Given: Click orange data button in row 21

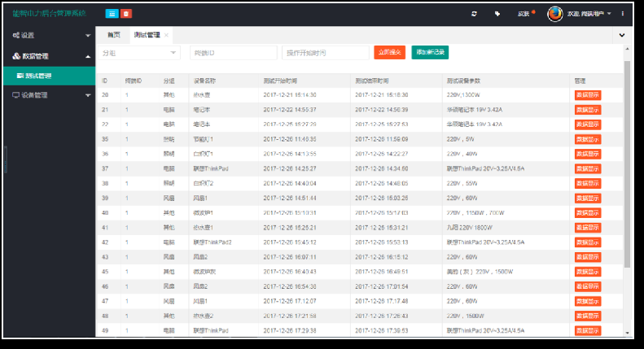Looking at the screenshot, I should point(588,110).
